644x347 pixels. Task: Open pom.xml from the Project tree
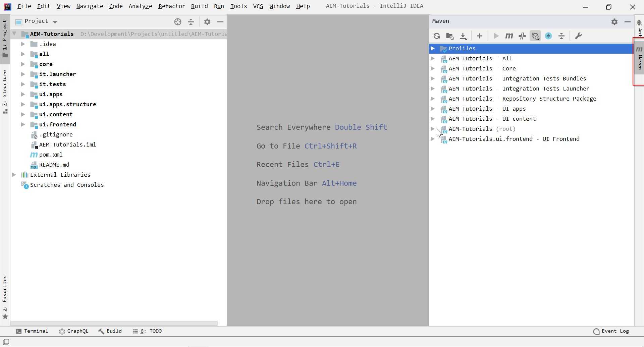(50, 155)
